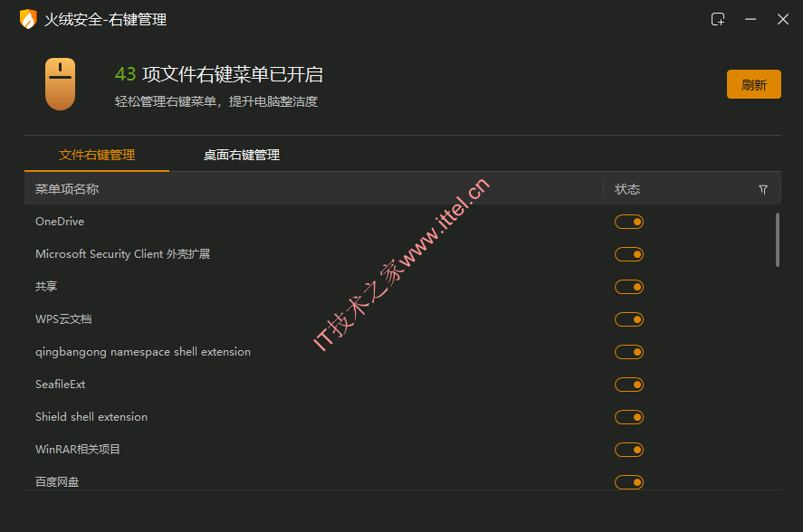
Task: Toggle the 共享 switch
Action: click(x=629, y=287)
